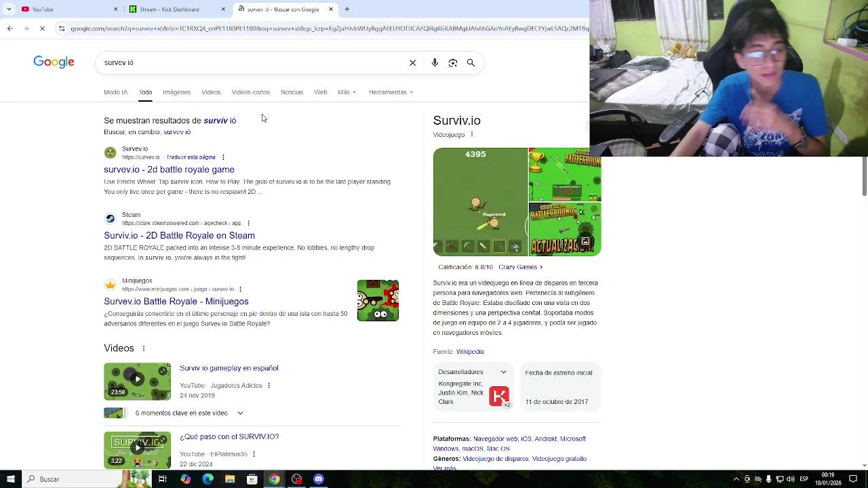Play the 23:50 video thumbnail
This screenshot has height=488, width=868.
tap(137, 381)
